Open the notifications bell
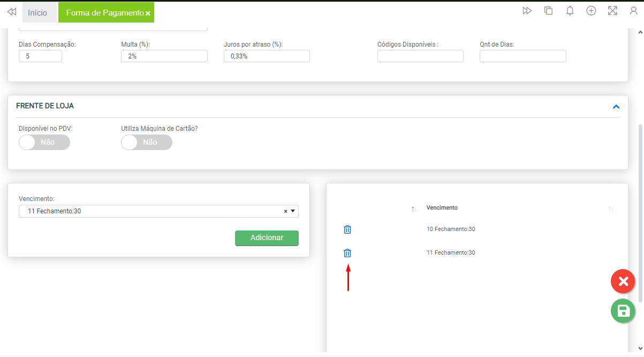 570,11
